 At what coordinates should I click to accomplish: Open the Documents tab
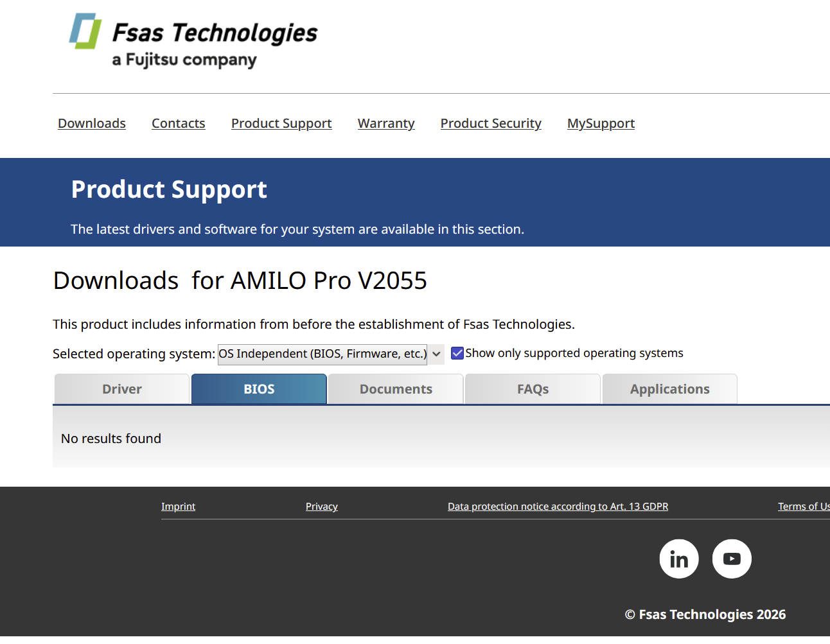[396, 389]
